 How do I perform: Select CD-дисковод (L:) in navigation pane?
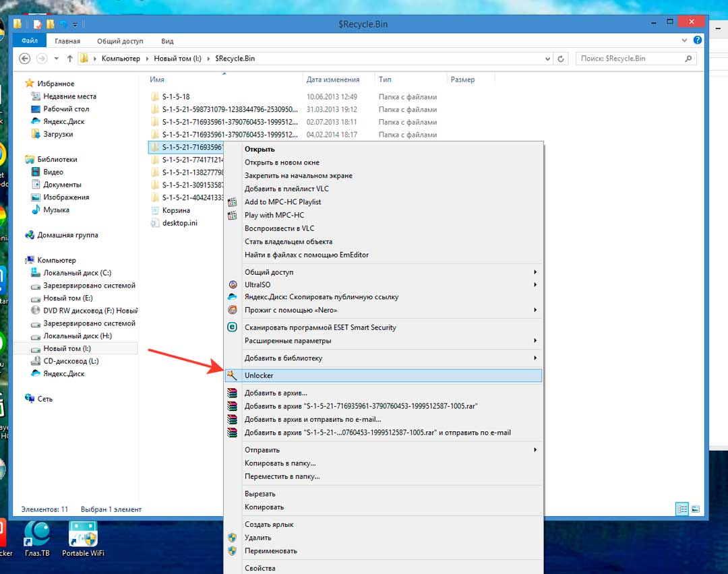pos(71,360)
